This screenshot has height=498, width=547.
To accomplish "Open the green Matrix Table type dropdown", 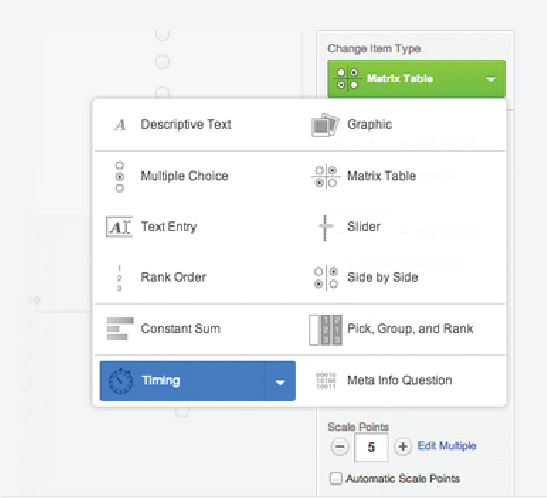I will [416, 79].
